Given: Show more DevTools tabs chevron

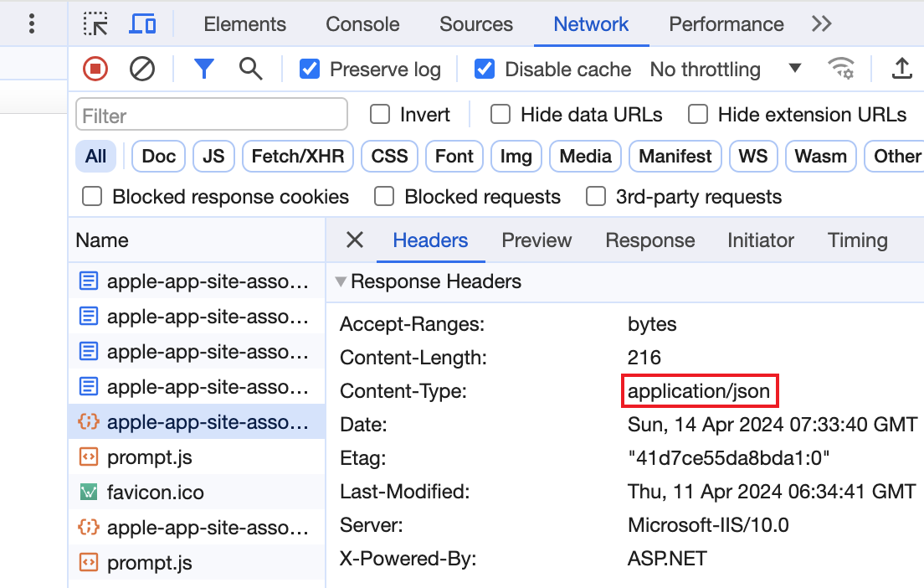Looking at the screenshot, I should (x=821, y=24).
